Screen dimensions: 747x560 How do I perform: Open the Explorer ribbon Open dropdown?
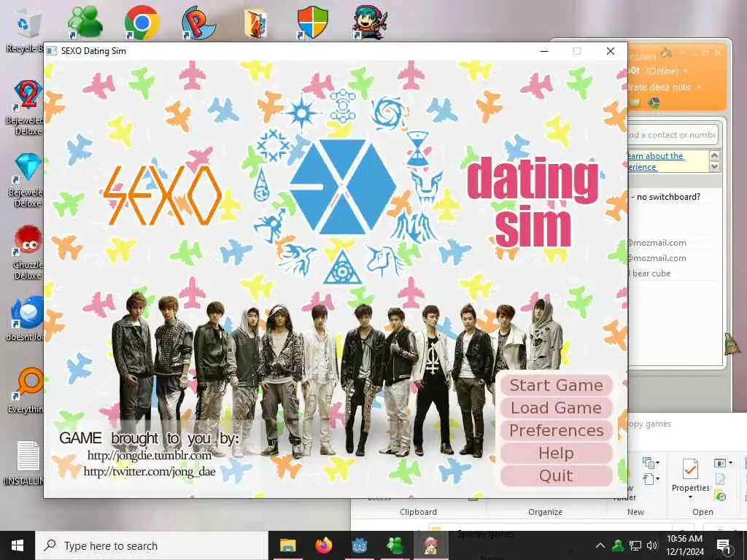pyautogui.click(x=723, y=463)
